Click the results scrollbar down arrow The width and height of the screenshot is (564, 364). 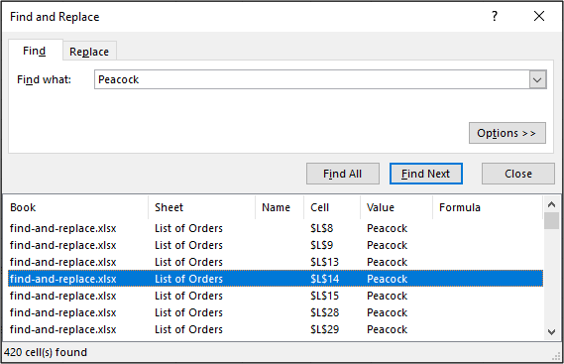click(x=551, y=332)
